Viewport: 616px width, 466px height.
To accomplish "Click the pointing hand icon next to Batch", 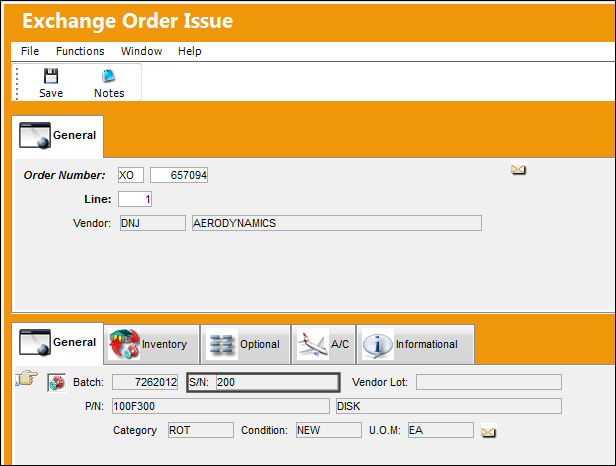I will click(x=27, y=378).
